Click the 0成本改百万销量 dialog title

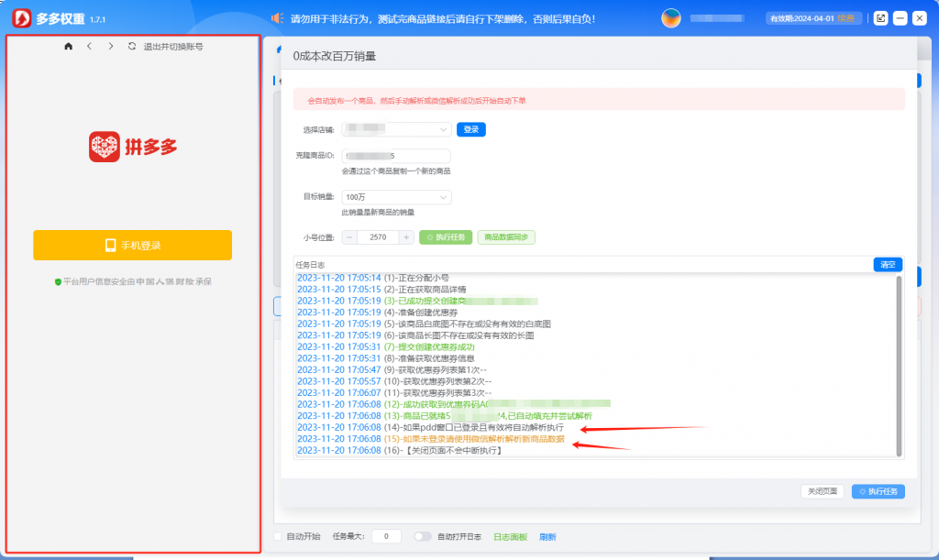(334, 56)
